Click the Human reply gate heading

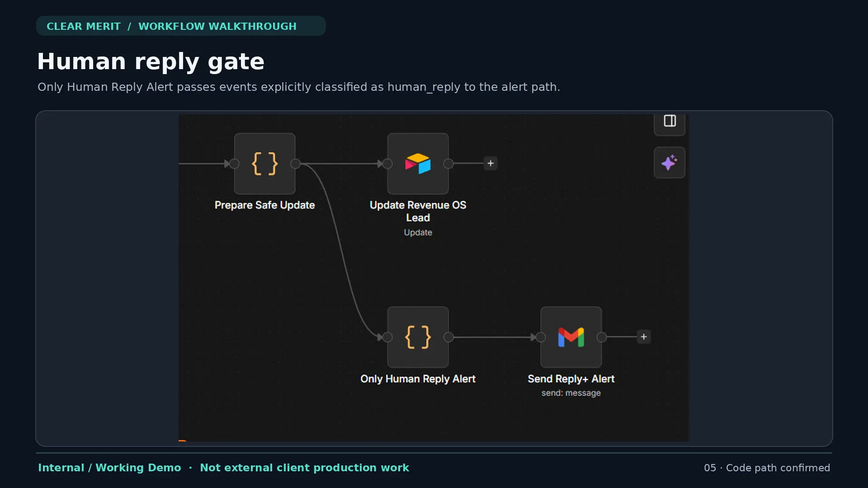(151, 61)
